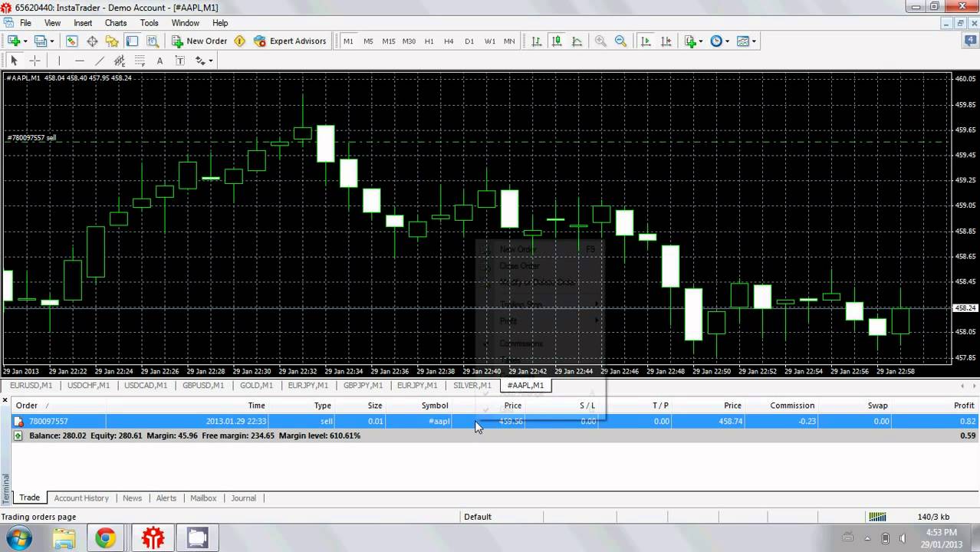Image resolution: width=980 pixels, height=552 pixels.
Task: Toggle the M1 timeframe button
Action: [x=348, y=41]
